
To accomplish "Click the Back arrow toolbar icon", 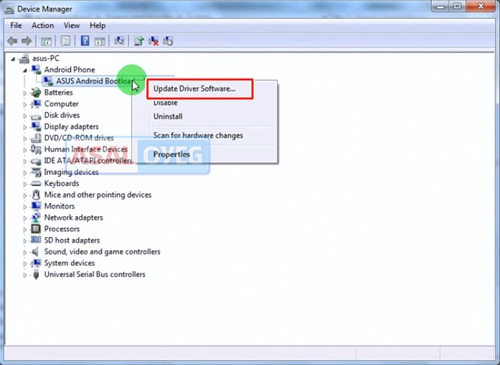I will pos(13,41).
